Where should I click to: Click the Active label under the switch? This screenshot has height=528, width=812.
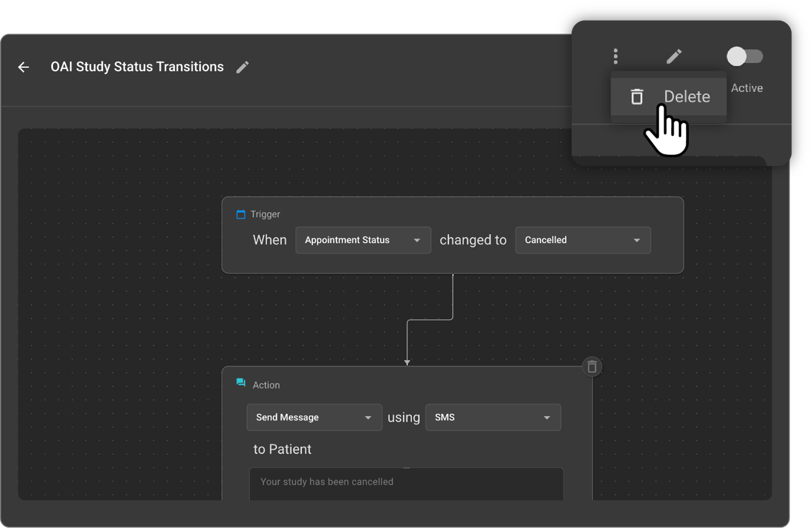(x=747, y=88)
